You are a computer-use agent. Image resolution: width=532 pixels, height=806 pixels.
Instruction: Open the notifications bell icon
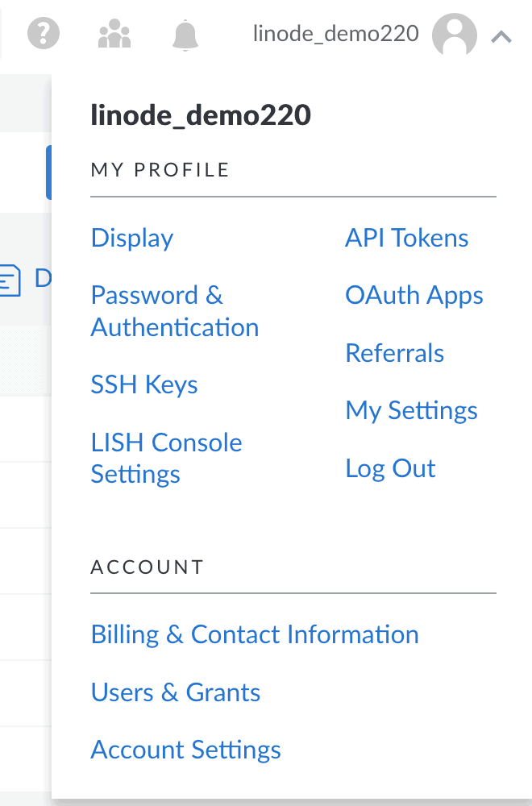click(x=185, y=35)
